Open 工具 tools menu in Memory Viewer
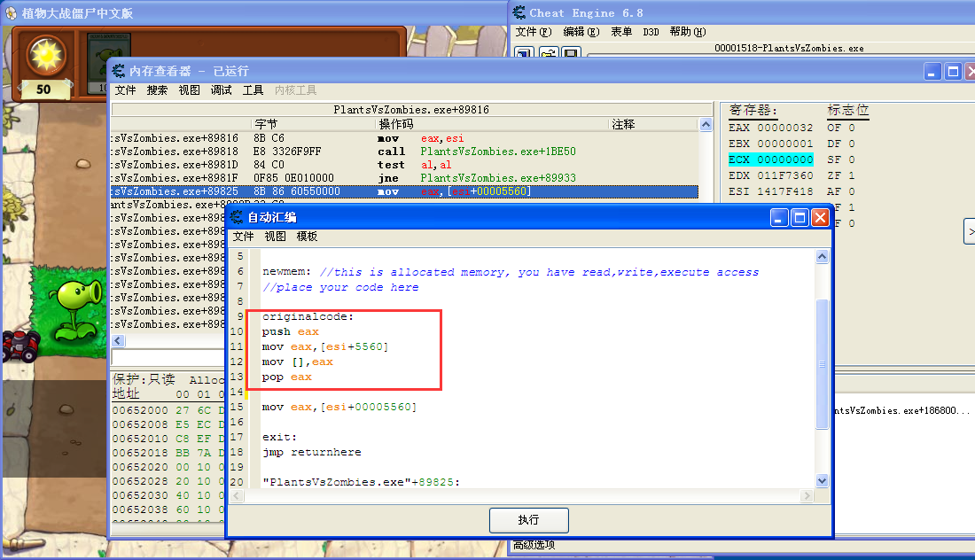 click(x=253, y=90)
